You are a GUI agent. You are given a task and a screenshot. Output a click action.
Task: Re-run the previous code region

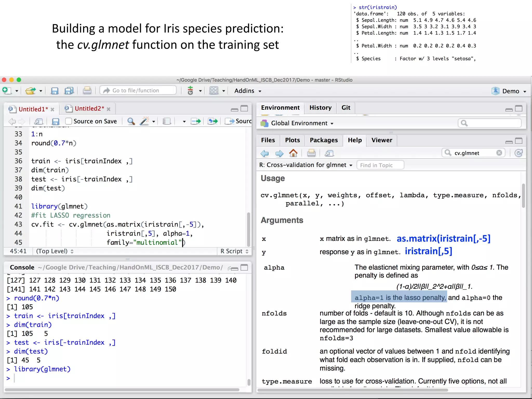[x=213, y=121]
